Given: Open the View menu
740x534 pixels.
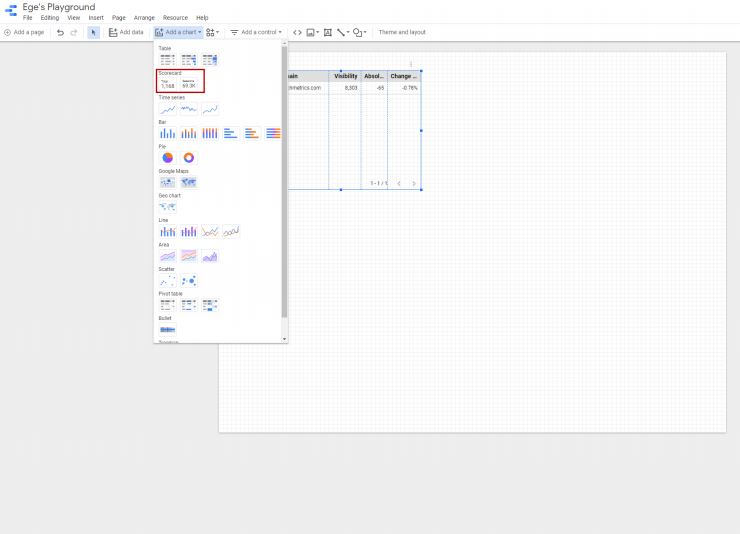Looking at the screenshot, I should [74, 18].
